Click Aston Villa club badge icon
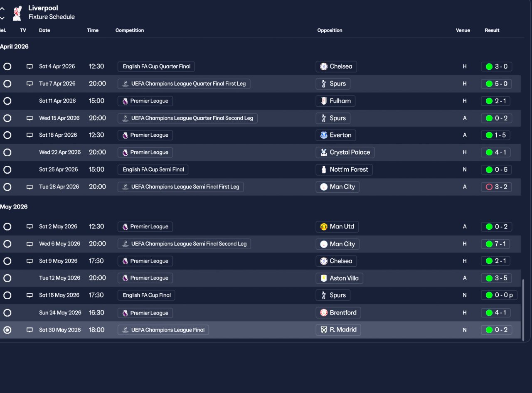Viewport: 532px width, 393px height. pos(324,278)
